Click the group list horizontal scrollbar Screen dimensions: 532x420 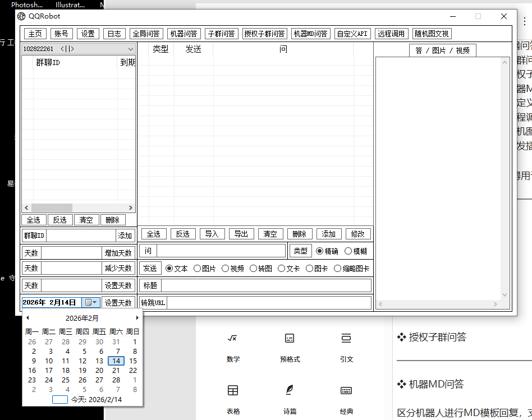pyautogui.click(x=79, y=207)
